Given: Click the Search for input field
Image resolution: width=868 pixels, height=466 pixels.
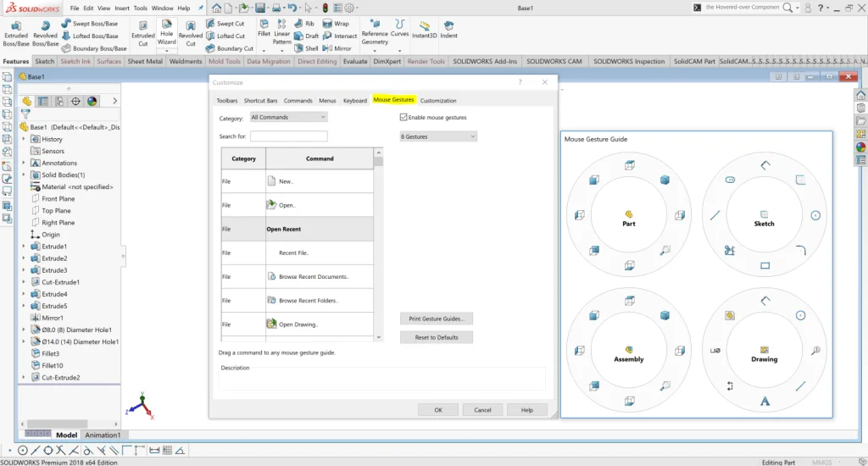Looking at the screenshot, I should [288, 136].
